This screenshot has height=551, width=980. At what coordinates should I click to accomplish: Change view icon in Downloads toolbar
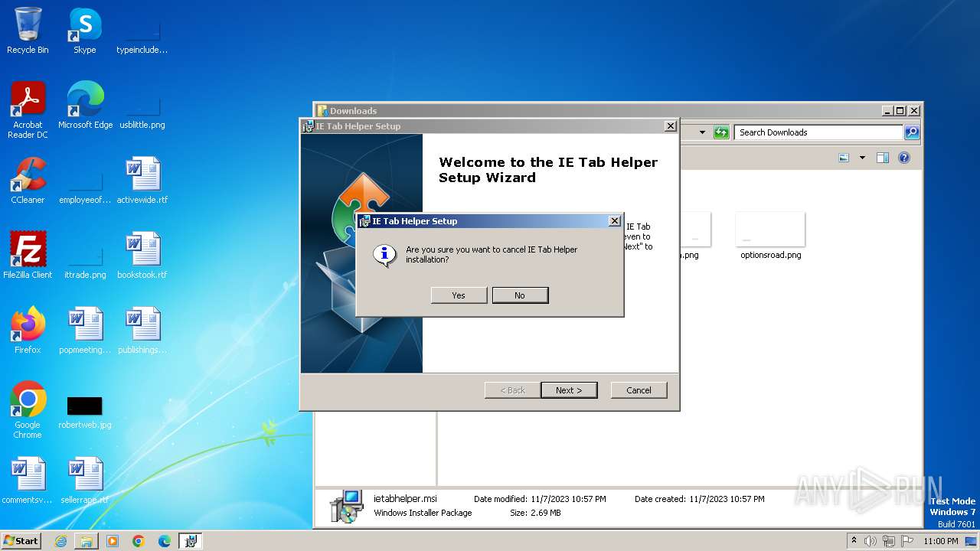pos(844,158)
